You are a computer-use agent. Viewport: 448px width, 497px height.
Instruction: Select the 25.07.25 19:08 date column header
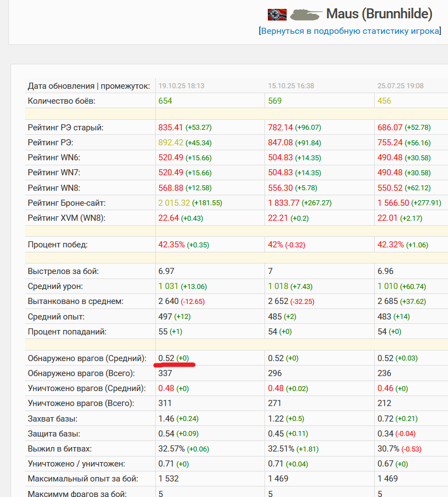tap(400, 86)
